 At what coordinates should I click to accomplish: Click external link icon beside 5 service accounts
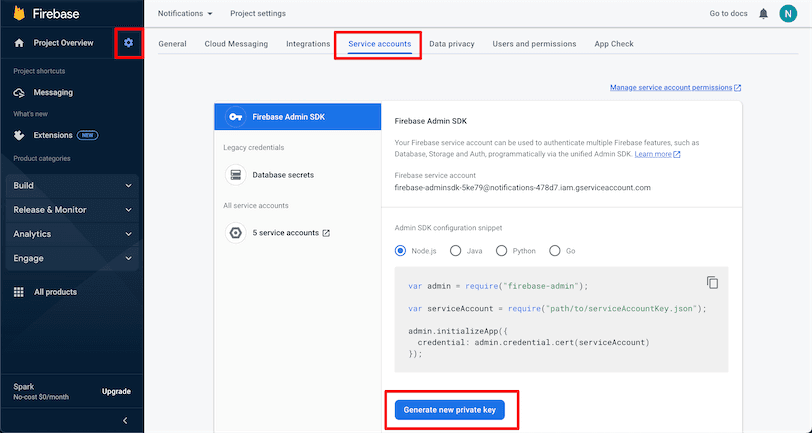click(x=326, y=233)
